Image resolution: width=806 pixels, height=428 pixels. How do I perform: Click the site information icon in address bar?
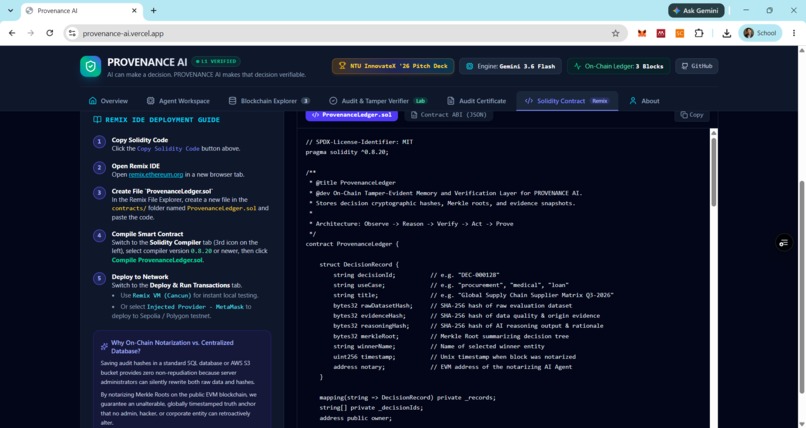(72, 33)
